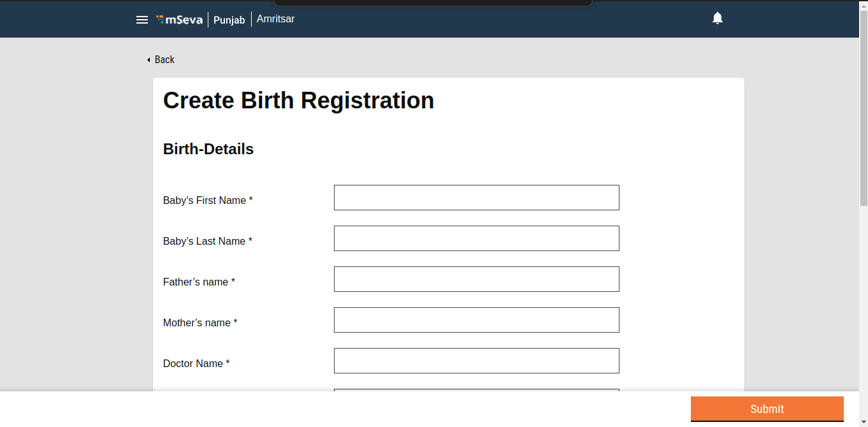Click the Punjab state label in header
The image size is (868, 427).
[229, 20]
